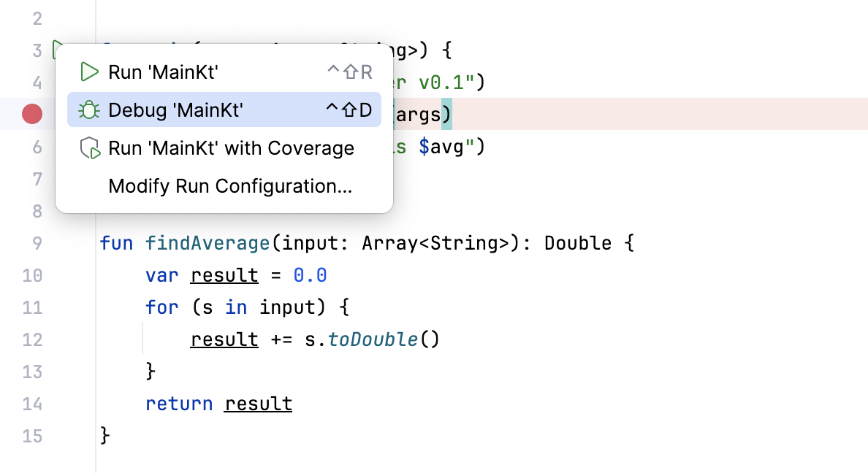The width and height of the screenshot is (868, 473).
Task: Click line number 12 in the gutter
Action: click(x=32, y=339)
